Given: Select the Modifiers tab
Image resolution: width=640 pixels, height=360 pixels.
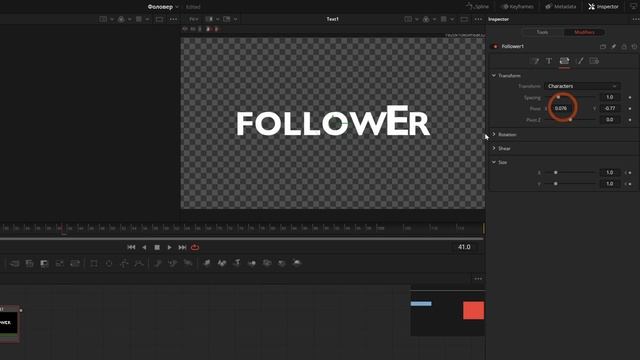Looking at the screenshot, I should pos(584,32).
